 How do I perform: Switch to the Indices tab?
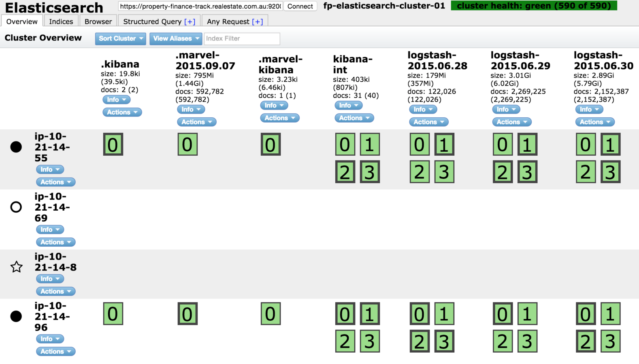pyautogui.click(x=61, y=21)
